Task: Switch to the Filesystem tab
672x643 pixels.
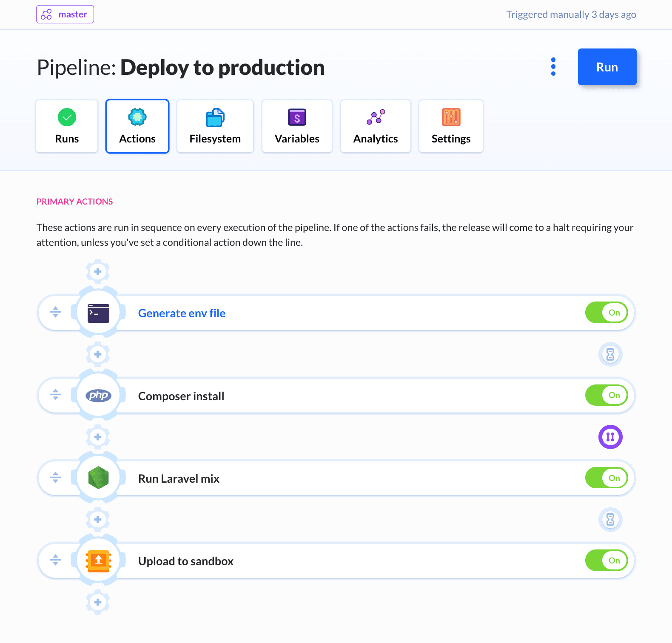Action: click(215, 126)
